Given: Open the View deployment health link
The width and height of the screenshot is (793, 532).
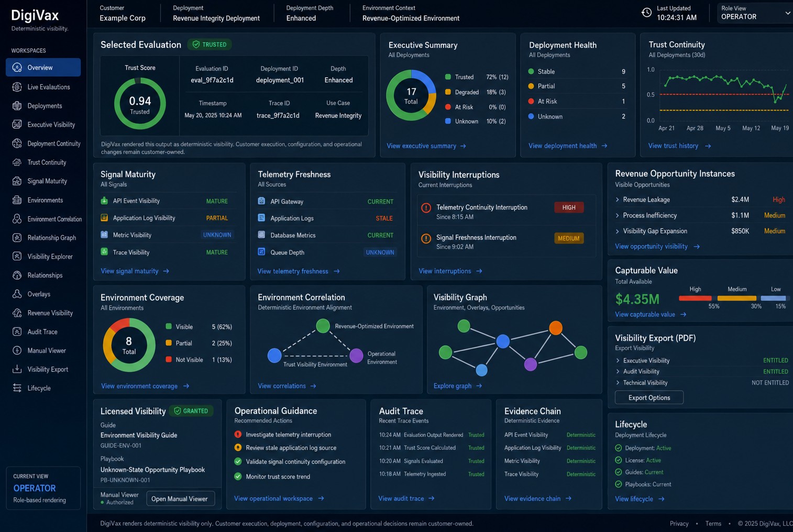Looking at the screenshot, I should tap(568, 146).
